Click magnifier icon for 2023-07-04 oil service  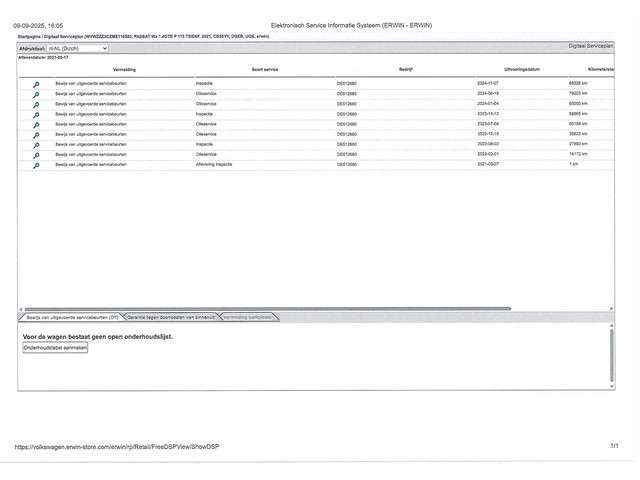click(36, 124)
